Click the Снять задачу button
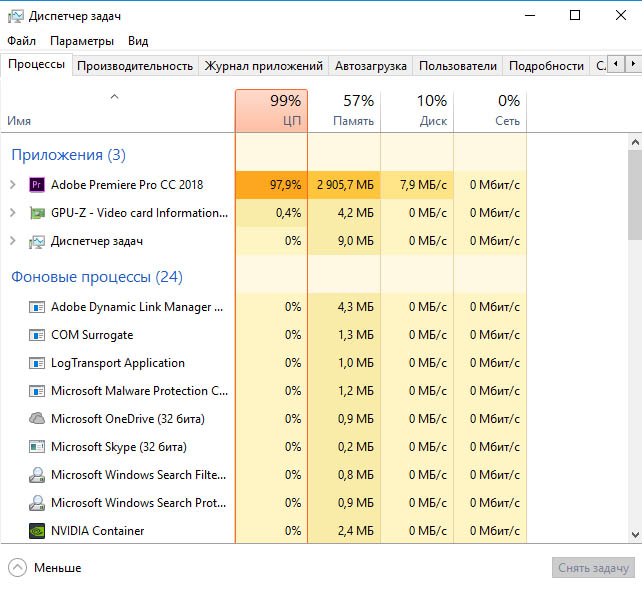Screen dimensions: 642x592 click(x=593, y=568)
